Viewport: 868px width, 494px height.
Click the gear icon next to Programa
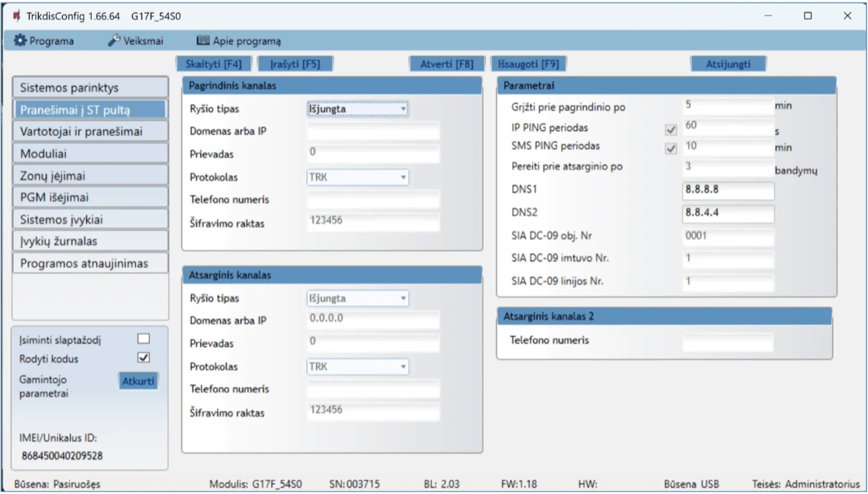coord(20,41)
